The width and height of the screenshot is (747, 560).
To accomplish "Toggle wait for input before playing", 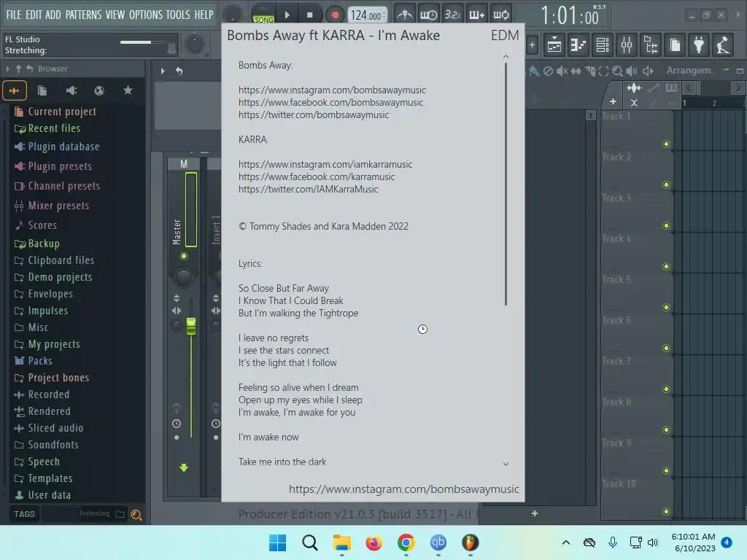I will tap(428, 15).
